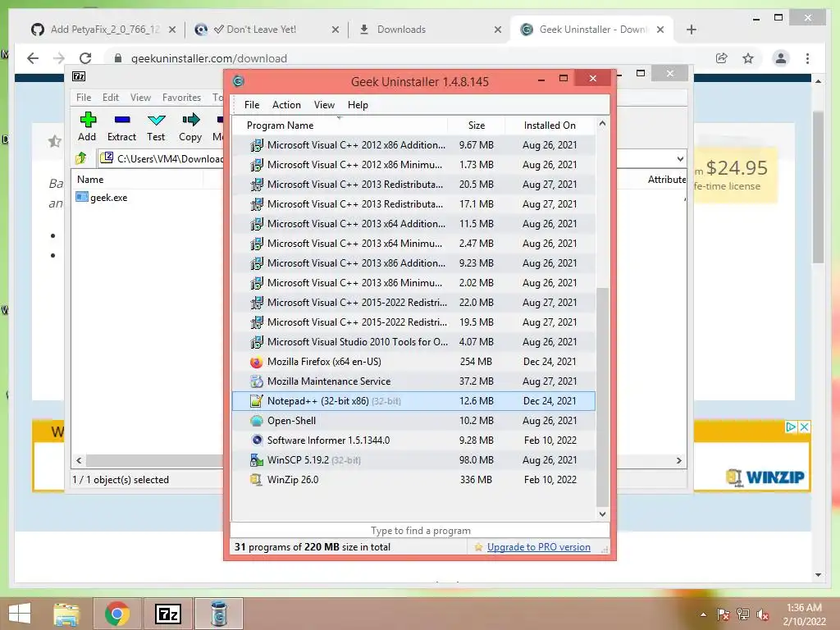Open 7-Zip View menu
840x630 pixels.
(140, 98)
